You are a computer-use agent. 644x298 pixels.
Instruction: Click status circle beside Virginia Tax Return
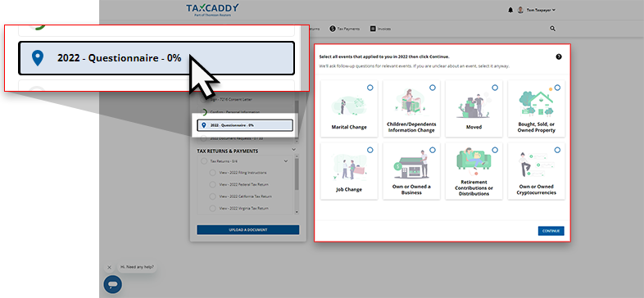click(212, 209)
